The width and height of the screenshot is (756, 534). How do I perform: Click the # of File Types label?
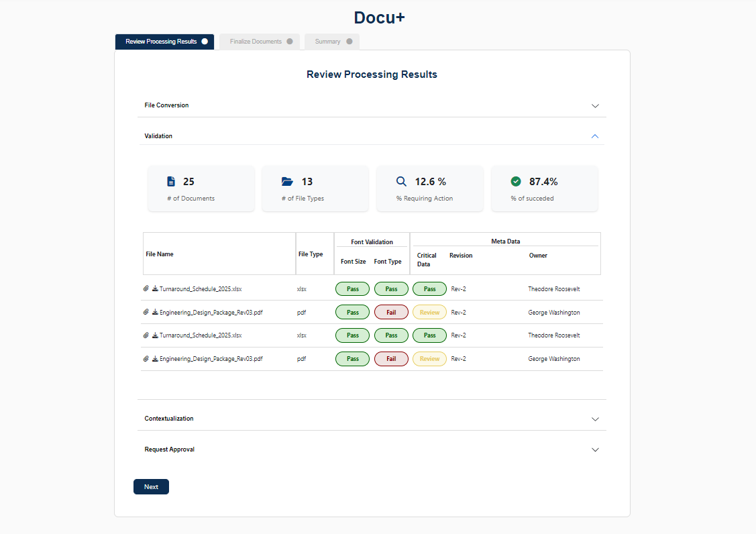303,199
